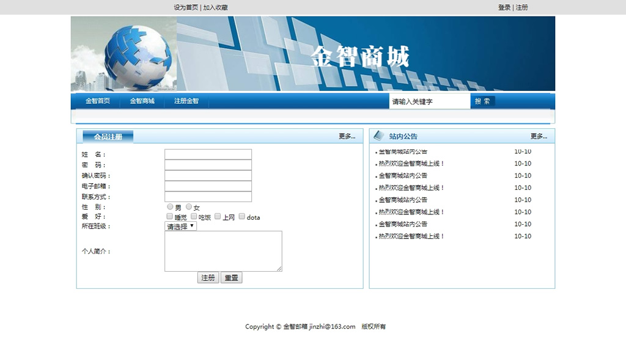The image size is (626, 364).
Task: Focus the 请输入关键字 search field
Action: (x=429, y=101)
